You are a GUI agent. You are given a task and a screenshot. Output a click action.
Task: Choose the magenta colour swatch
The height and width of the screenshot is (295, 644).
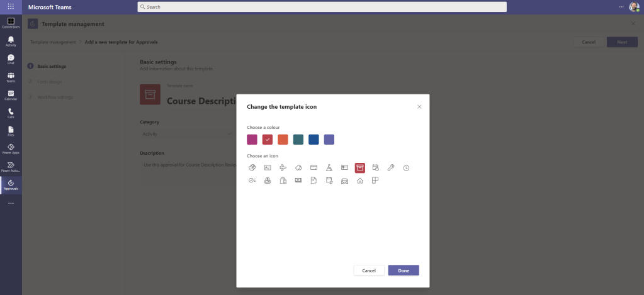tap(252, 140)
